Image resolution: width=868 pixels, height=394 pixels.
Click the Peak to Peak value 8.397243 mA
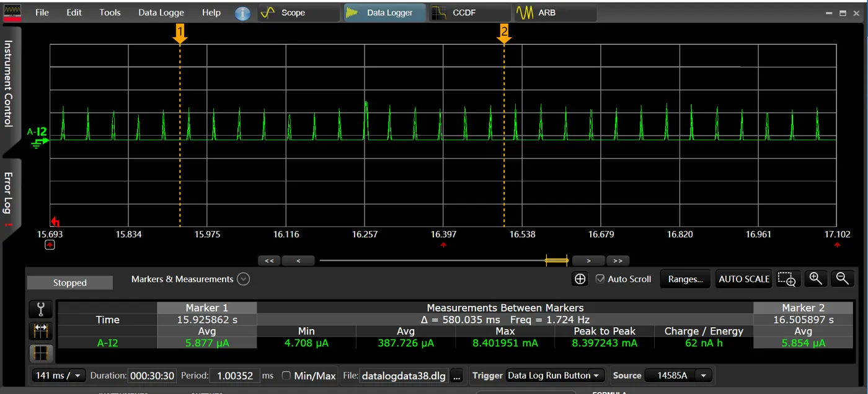604,343
